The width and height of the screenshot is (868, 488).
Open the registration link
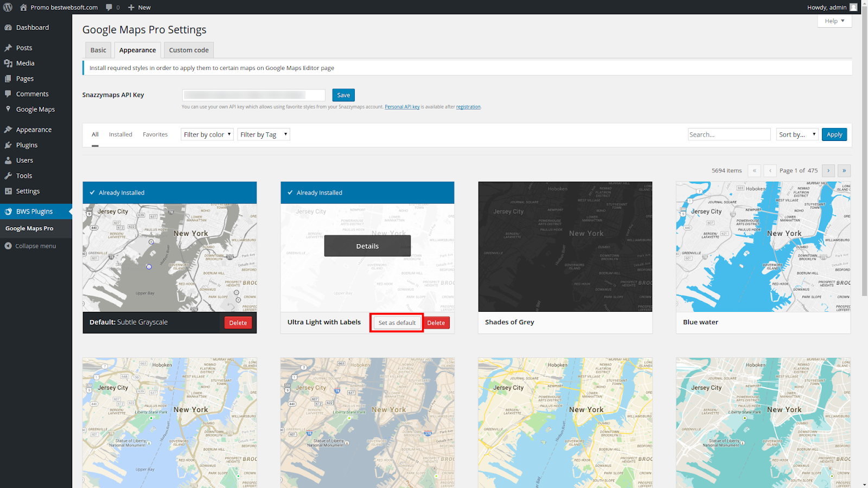468,107
